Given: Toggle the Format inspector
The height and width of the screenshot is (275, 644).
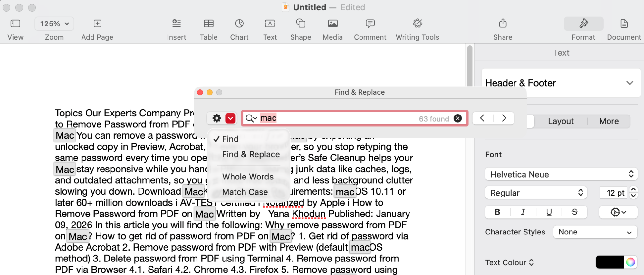Looking at the screenshot, I should [x=583, y=23].
